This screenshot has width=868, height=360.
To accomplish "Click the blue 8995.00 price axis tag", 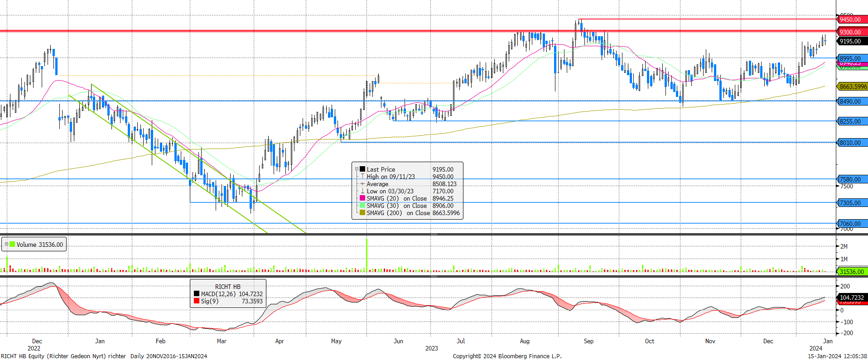I will [x=852, y=58].
